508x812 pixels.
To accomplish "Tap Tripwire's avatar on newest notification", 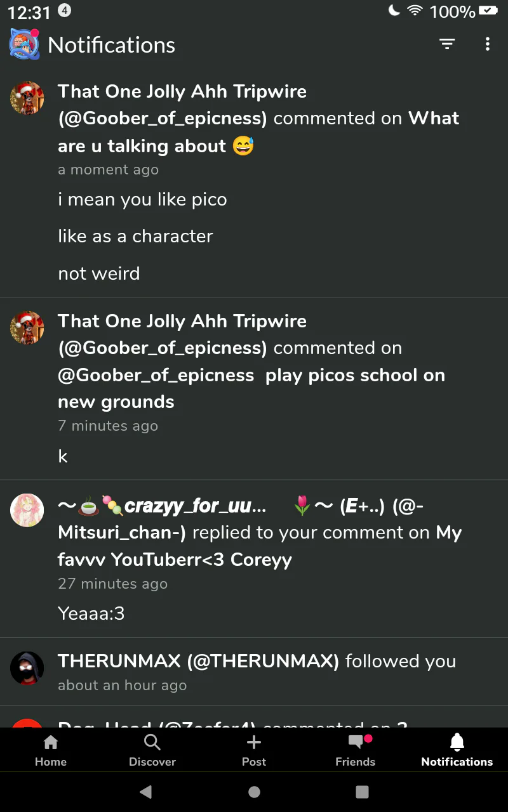I will [27, 98].
